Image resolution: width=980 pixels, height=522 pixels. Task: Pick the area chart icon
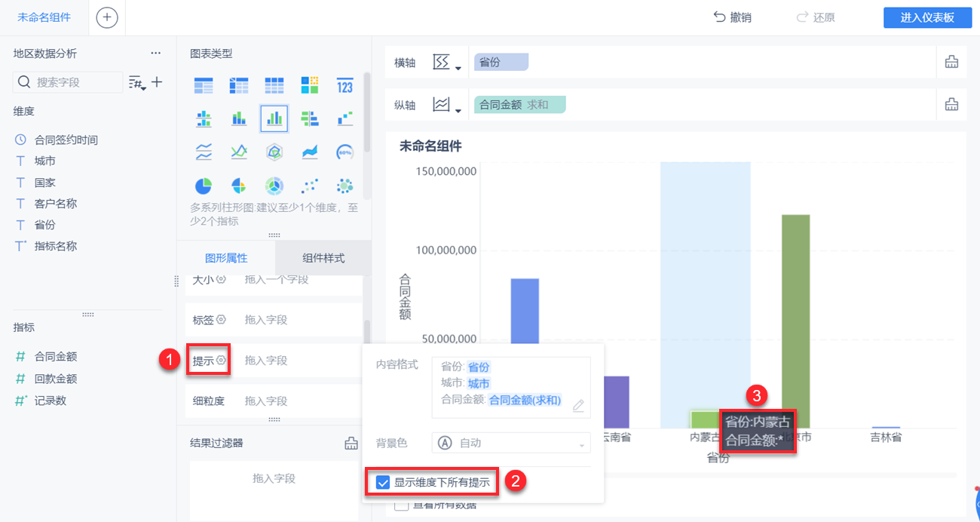coord(310,152)
